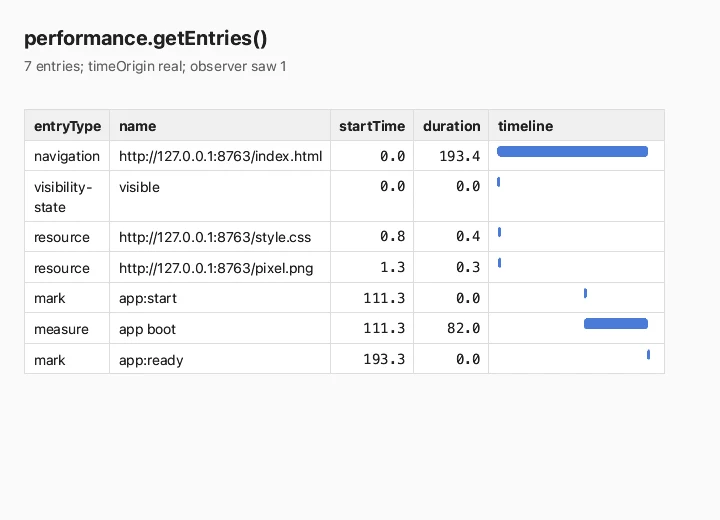Image resolution: width=720 pixels, height=520 pixels.
Task: Click the 82.0 duration value
Action: (464, 328)
